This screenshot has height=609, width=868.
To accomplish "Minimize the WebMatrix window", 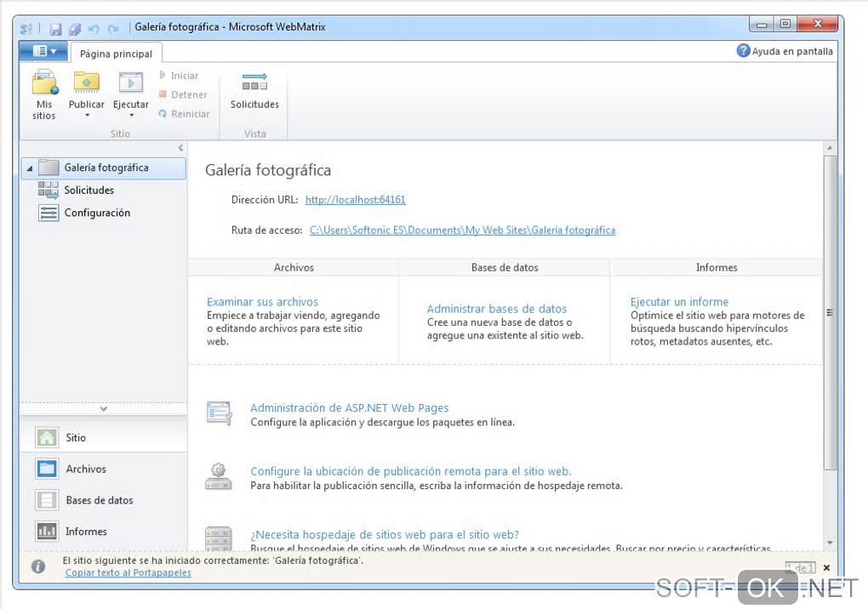I will click(762, 25).
